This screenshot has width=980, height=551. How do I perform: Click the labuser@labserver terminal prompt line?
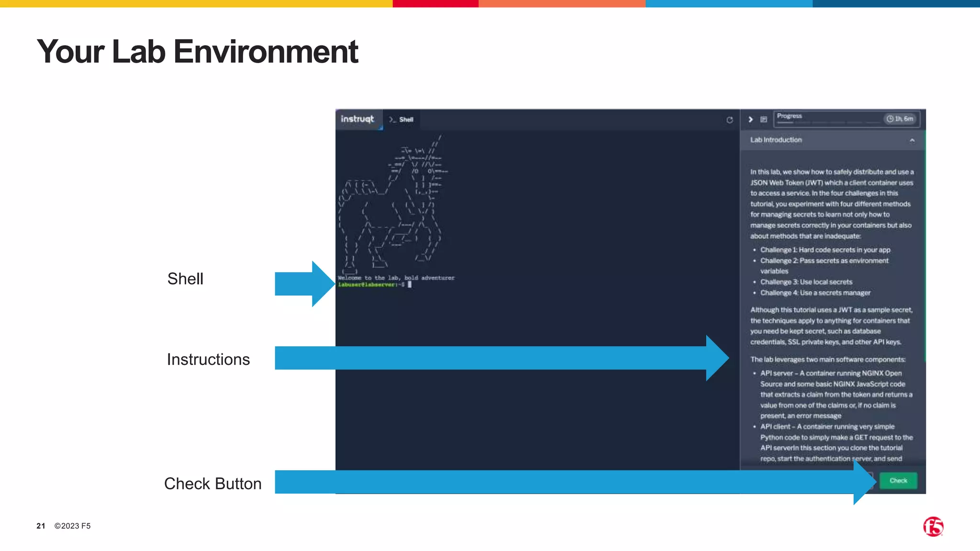tap(372, 285)
